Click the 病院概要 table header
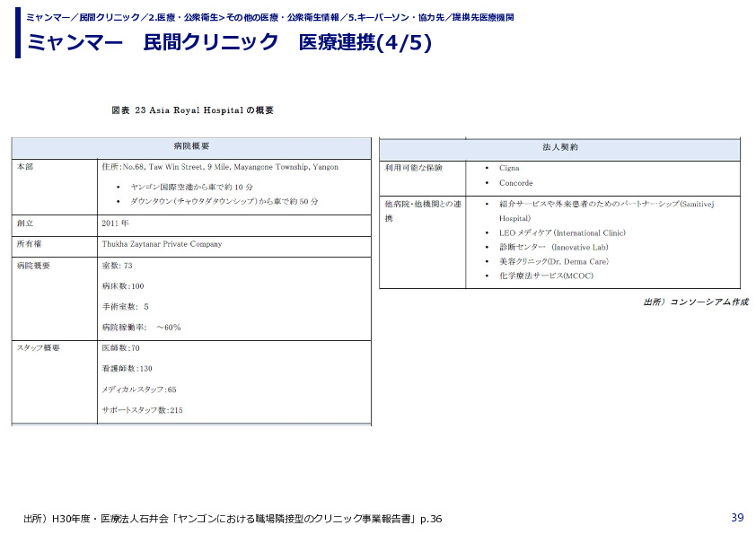The height and width of the screenshot is (534, 756). [191, 146]
